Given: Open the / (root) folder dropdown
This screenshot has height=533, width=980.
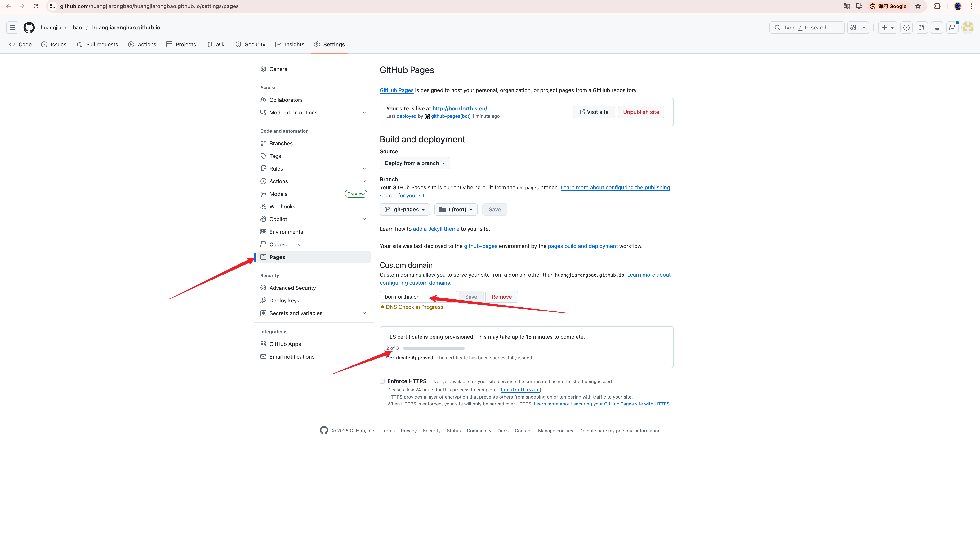Looking at the screenshot, I should click(x=456, y=209).
